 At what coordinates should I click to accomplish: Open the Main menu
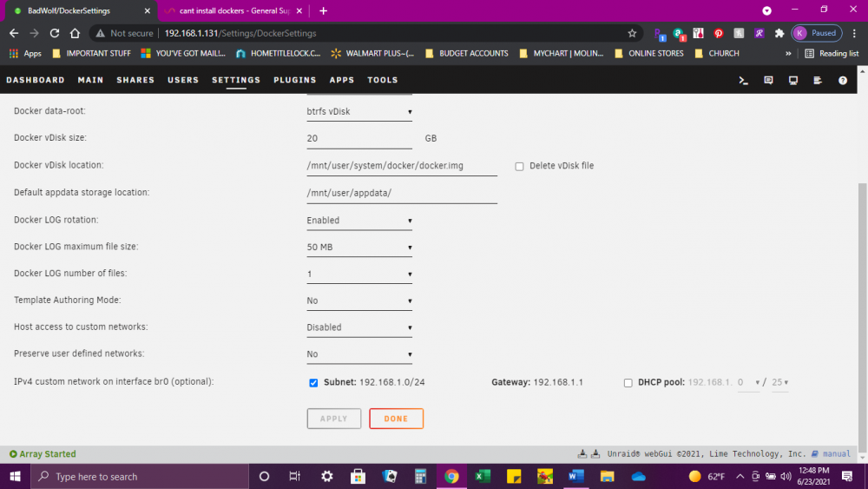click(90, 80)
